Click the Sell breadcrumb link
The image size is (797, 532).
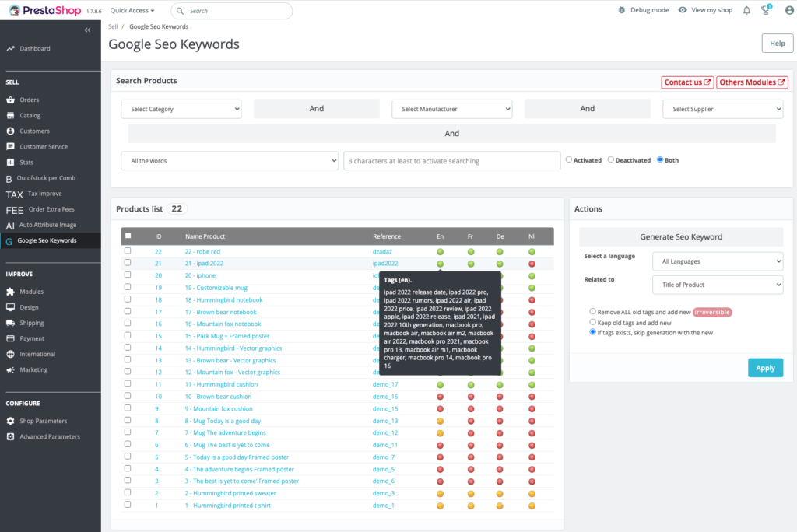(113, 26)
